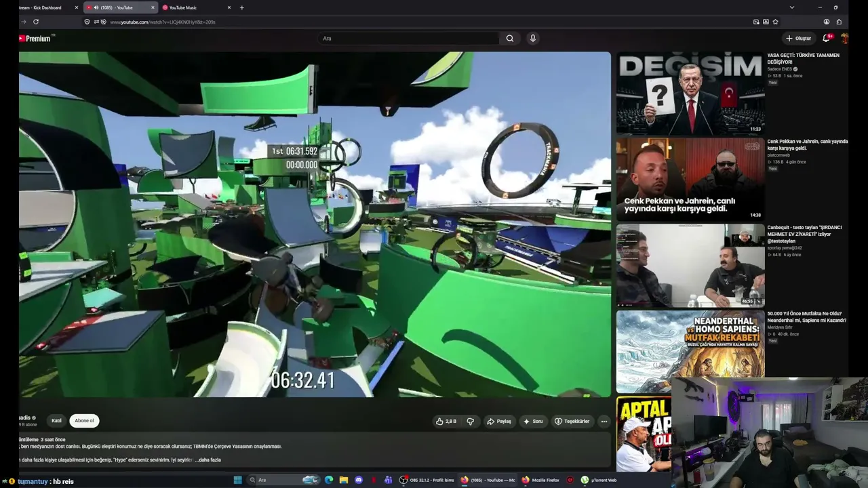
Task: Switch to OBS 32.1.2 in taskbar
Action: [427, 480]
